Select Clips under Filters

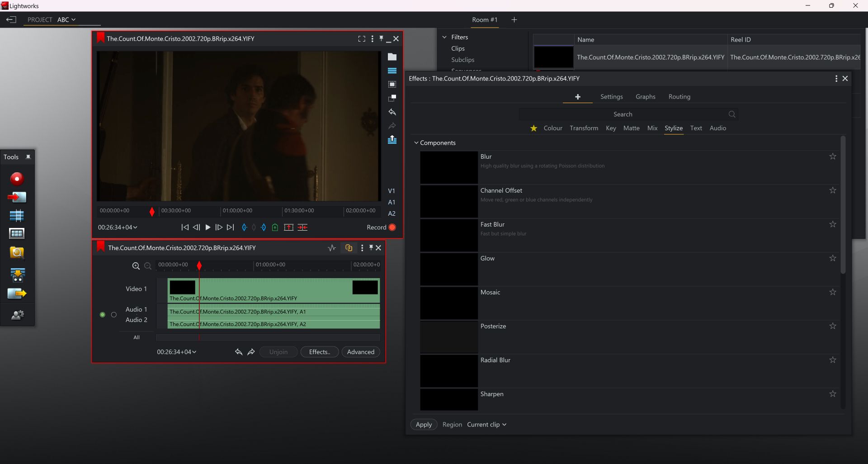tap(458, 48)
